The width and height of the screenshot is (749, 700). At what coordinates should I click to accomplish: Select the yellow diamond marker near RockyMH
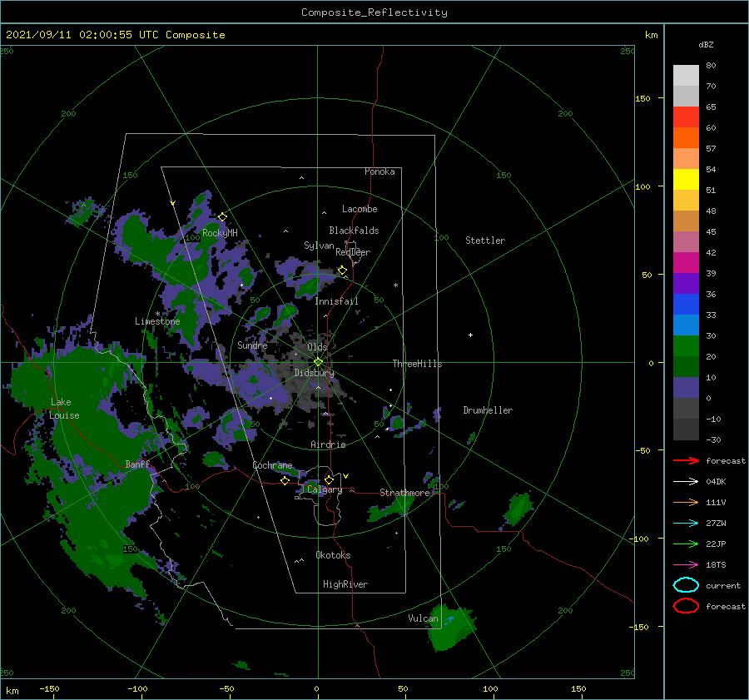(x=222, y=217)
